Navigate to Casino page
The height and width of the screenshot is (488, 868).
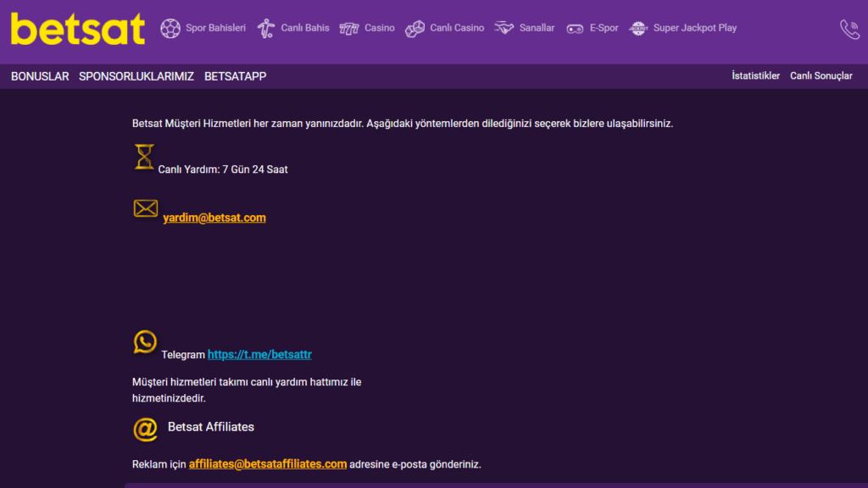pyautogui.click(x=379, y=28)
